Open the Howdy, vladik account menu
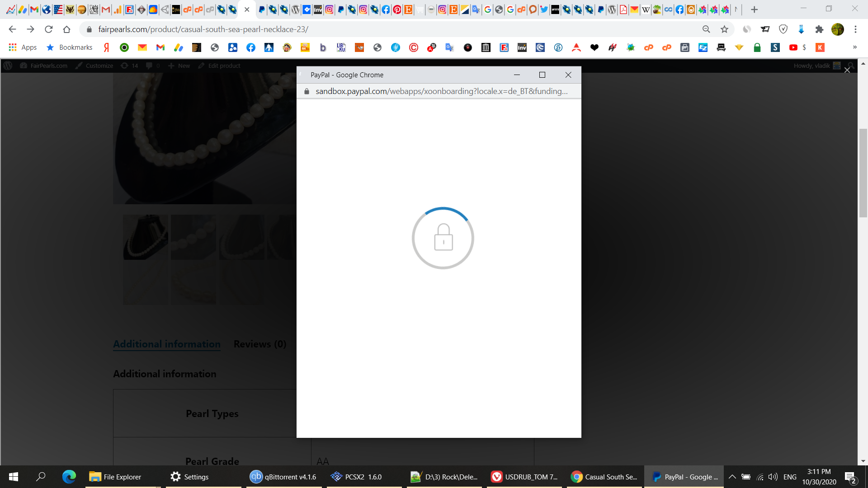Image resolution: width=868 pixels, height=488 pixels. [x=817, y=66]
